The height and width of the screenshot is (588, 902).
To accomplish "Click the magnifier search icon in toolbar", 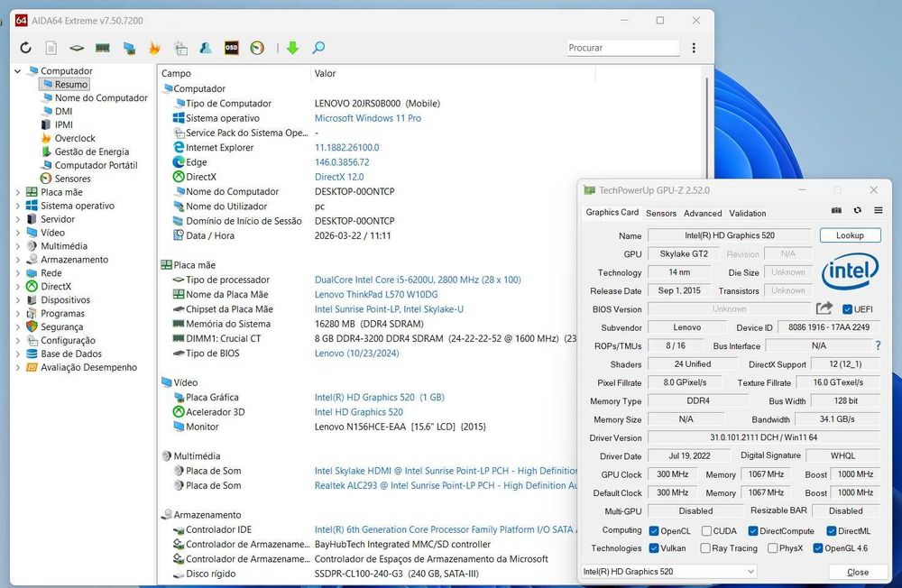I will 318,48.
